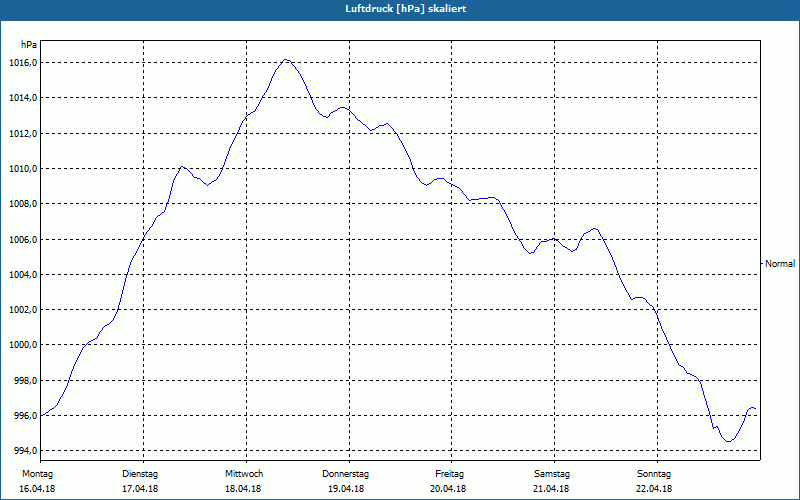Click the 1004,0 axis value
Screen dimensions: 800x500
pyautogui.click(x=22, y=274)
